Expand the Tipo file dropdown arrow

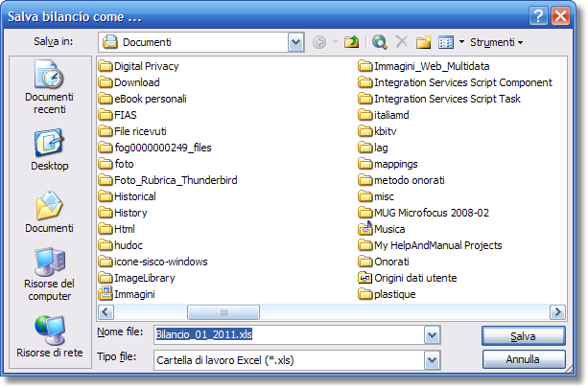[432, 360]
